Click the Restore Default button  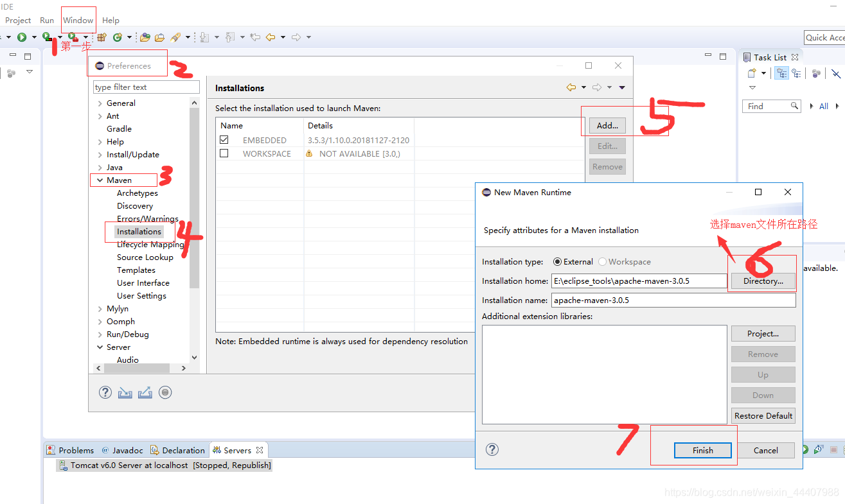(x=763, y=415)
